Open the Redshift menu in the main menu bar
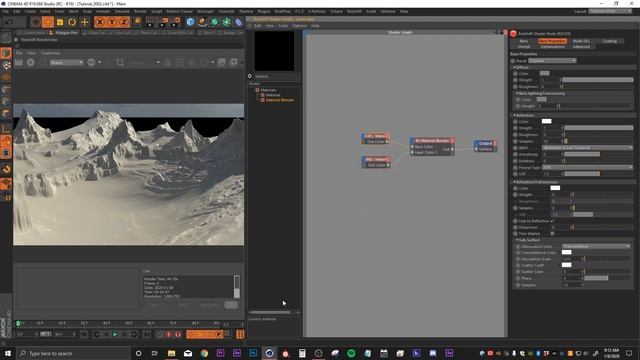 (354, 11)
